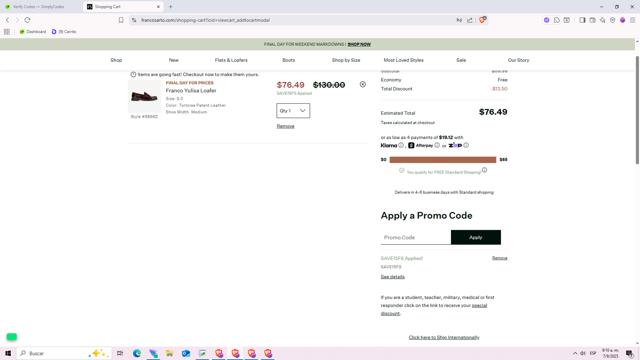Open the browser main menu icon
The height and width of the screenshot is (360, 640).
(633, 20)
